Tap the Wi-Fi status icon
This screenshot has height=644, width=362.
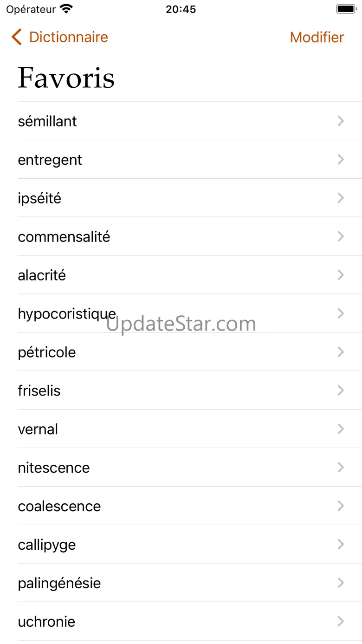pyautogui.click(x=67, y=9)
